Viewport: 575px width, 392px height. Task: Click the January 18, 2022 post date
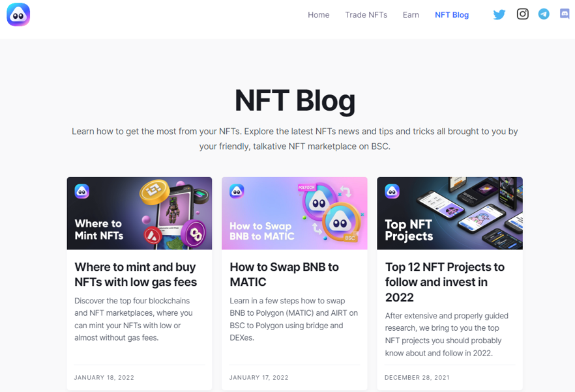(104, 377)
